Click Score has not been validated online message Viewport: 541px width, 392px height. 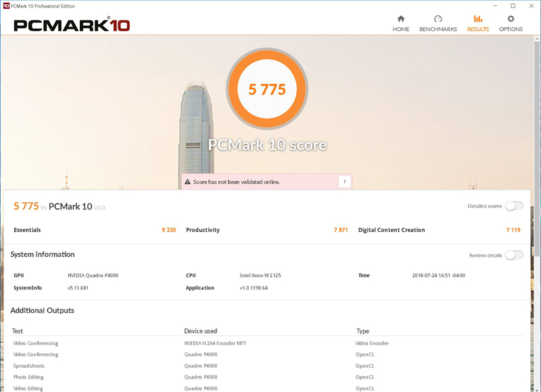click(x=236, y=182)
